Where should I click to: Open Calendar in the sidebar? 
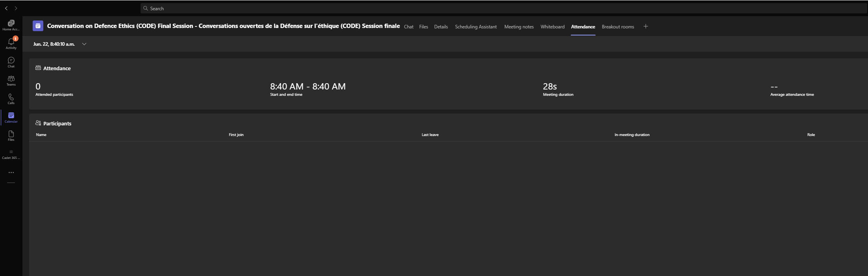coord(11,117)
